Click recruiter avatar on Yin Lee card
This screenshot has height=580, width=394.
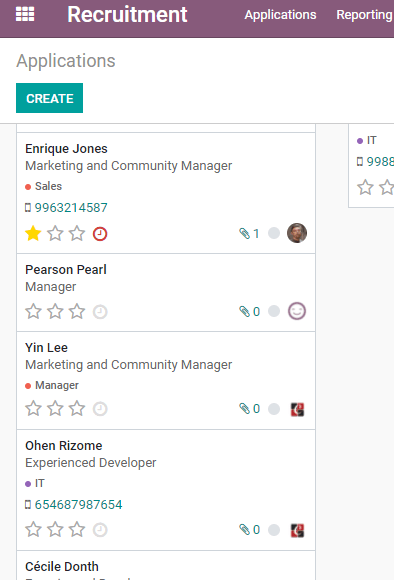tap(297, 409)
